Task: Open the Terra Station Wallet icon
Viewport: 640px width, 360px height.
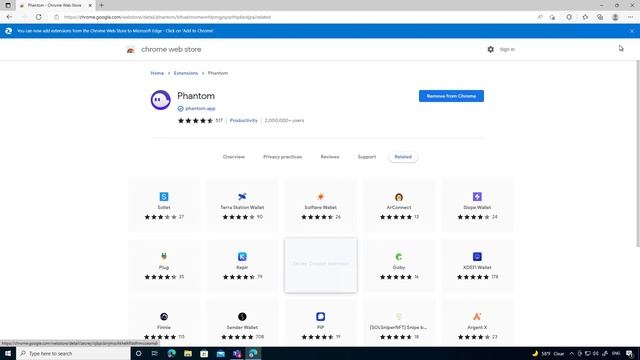Action: [x=242, y=197]
